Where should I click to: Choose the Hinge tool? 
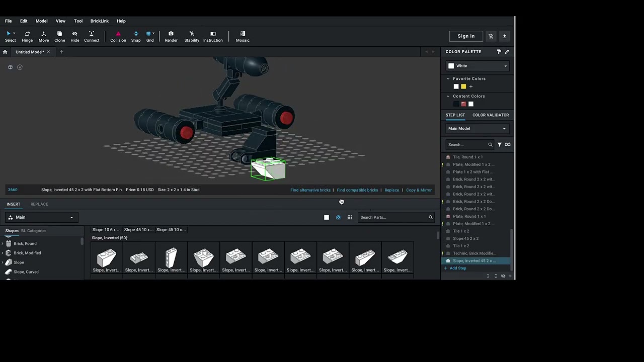click(x=27, y=36)
